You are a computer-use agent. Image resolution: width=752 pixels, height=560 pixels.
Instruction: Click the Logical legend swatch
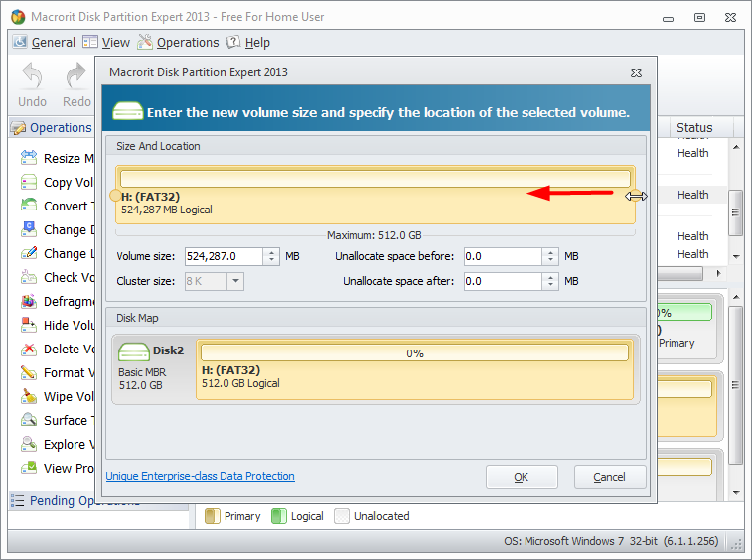[x=278, y=516]
